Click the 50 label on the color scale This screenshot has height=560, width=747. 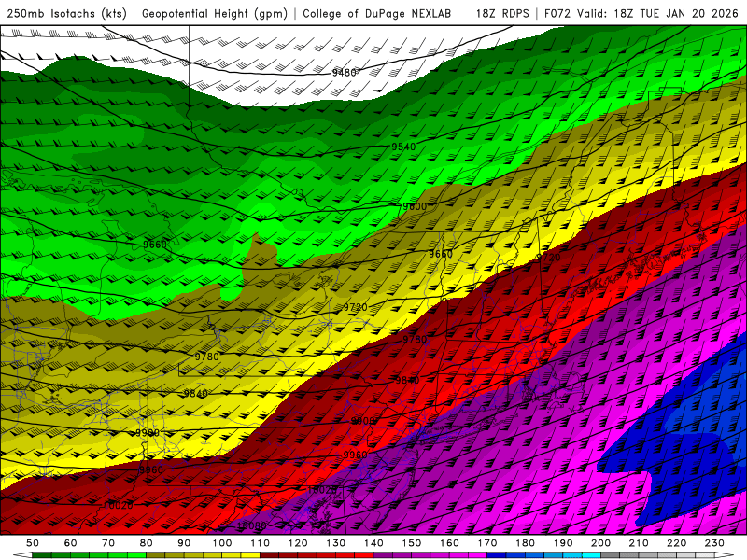pos(33,543)
